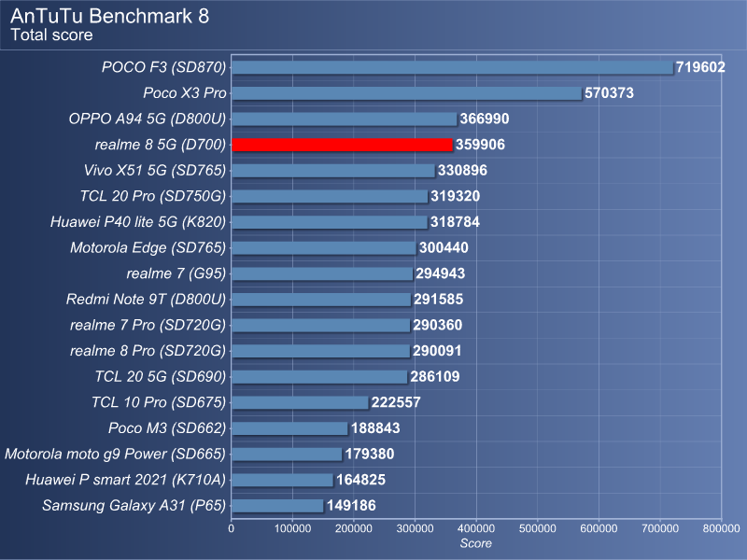The height and width of the screenshot is (560, 747).
Task: Click the TCL 20 5G (SD690) bar
Action: [319, 377]
